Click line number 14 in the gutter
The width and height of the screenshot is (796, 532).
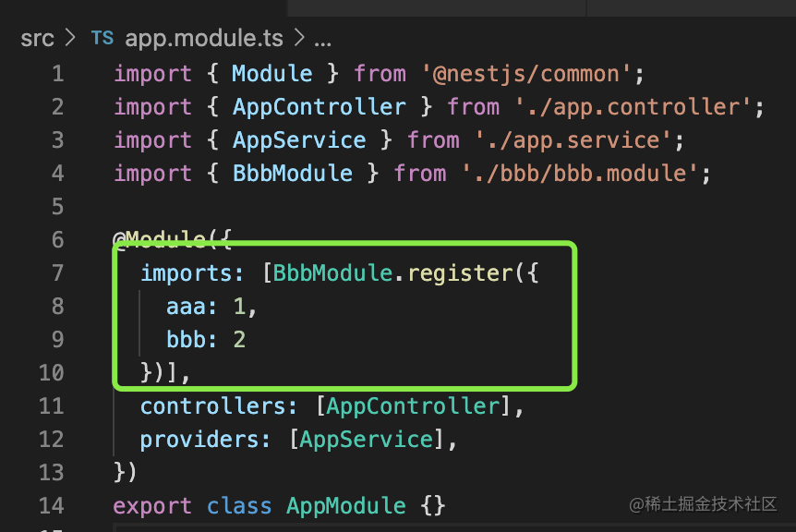51,506
